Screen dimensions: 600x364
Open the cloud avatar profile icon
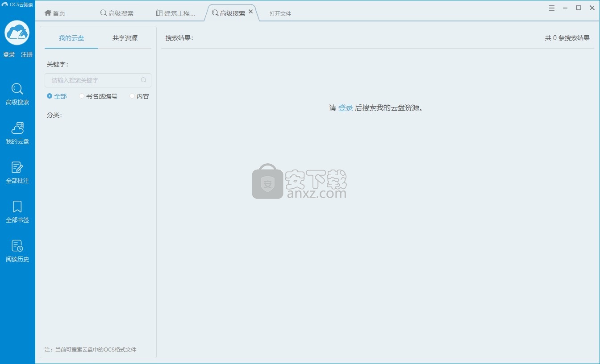tap(17, 33)
